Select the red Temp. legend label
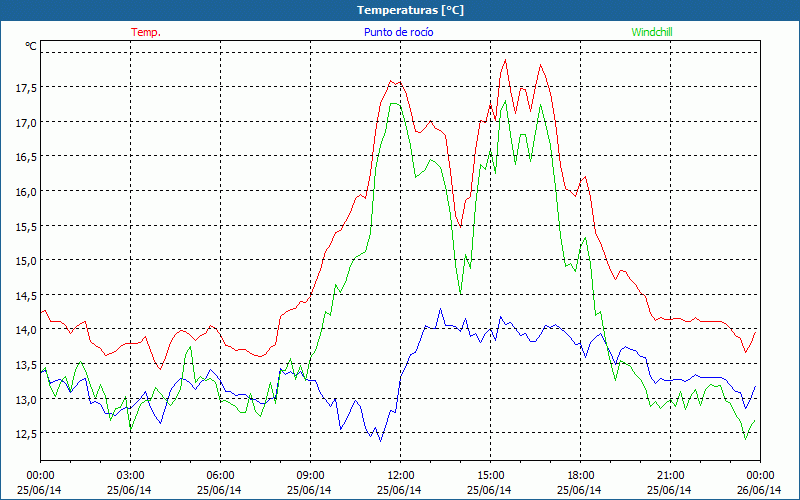The image size is (800, 500). point(146,32)
